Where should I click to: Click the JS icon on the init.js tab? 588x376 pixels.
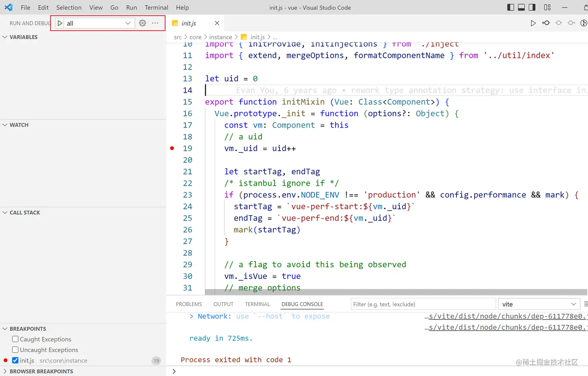pos(175,23)
